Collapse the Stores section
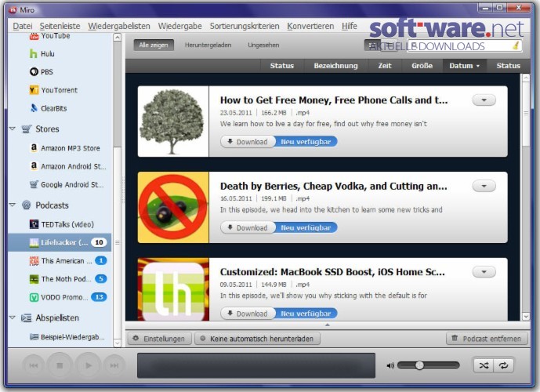540x392 pixels. click(x=13, y=129)
